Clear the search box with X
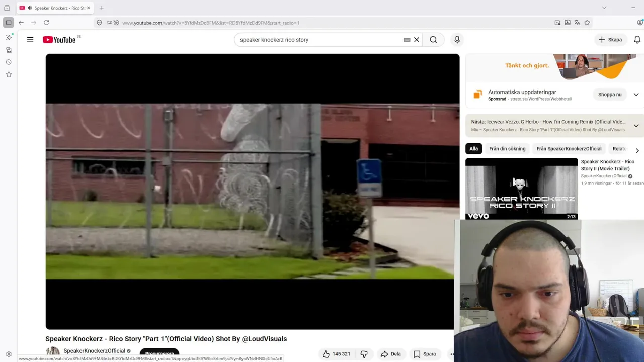The width and height of the screenshot is (644, 362). pos(417,40)
